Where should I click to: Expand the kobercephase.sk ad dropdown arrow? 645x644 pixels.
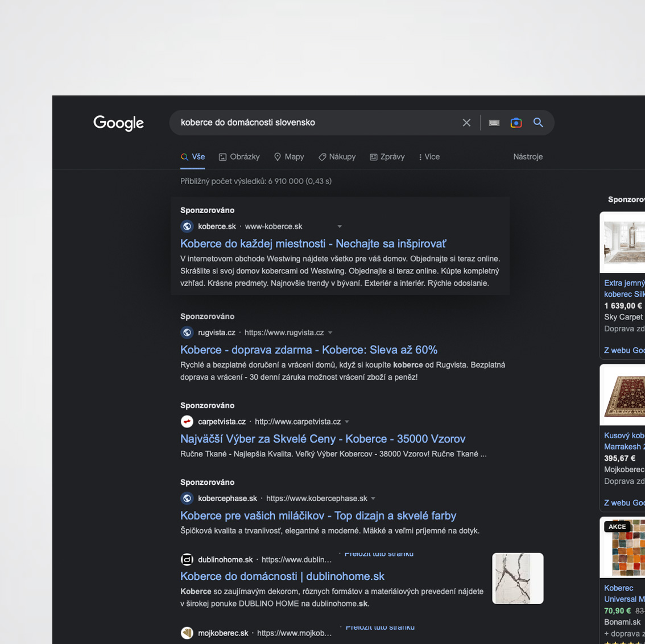pyautogui.click(x=373, y=498)
